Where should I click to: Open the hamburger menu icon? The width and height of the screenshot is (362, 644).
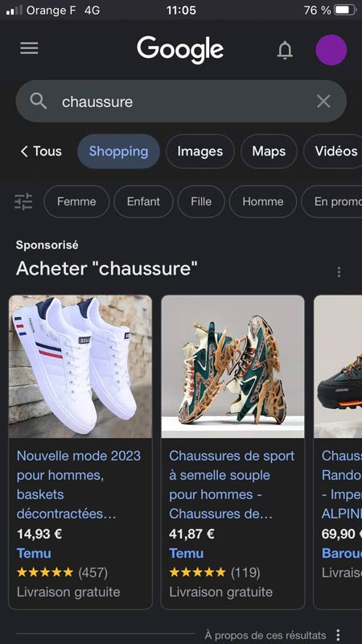coord(29,48)
